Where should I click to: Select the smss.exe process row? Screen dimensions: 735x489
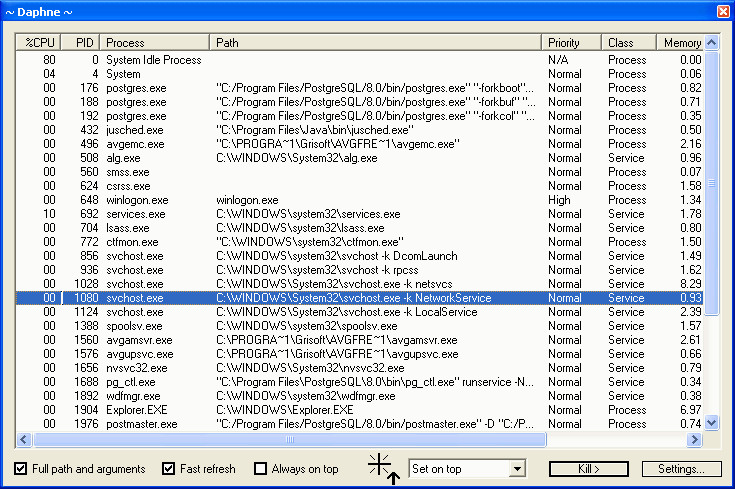[x=360, y=172]
